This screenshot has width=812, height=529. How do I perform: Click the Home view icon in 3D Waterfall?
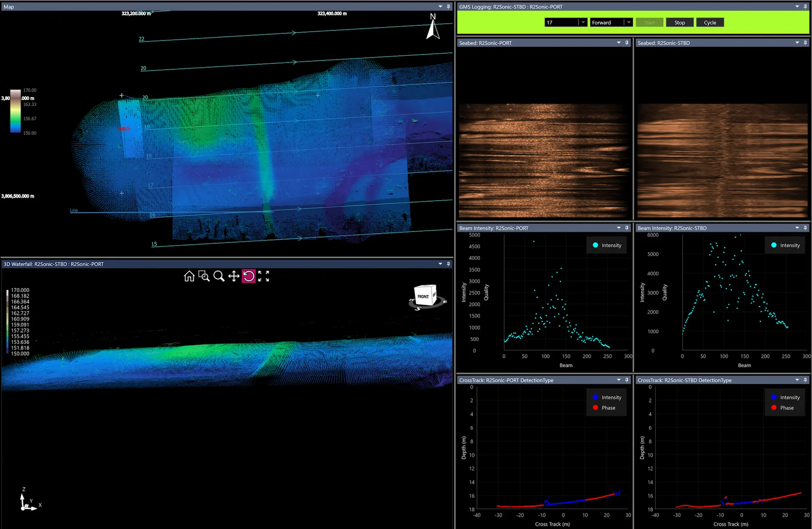tap(189, 276)
